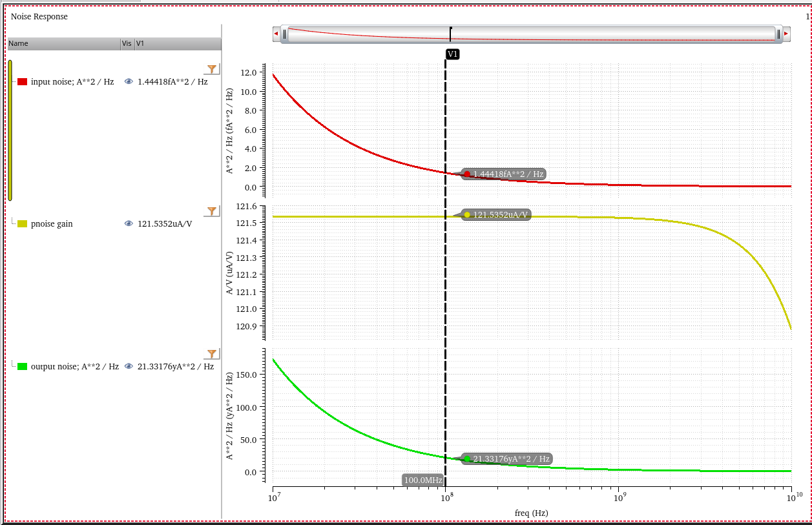Click the right red arrow on the range bar
Screen dimensions: 812x525
pos(786,34)
